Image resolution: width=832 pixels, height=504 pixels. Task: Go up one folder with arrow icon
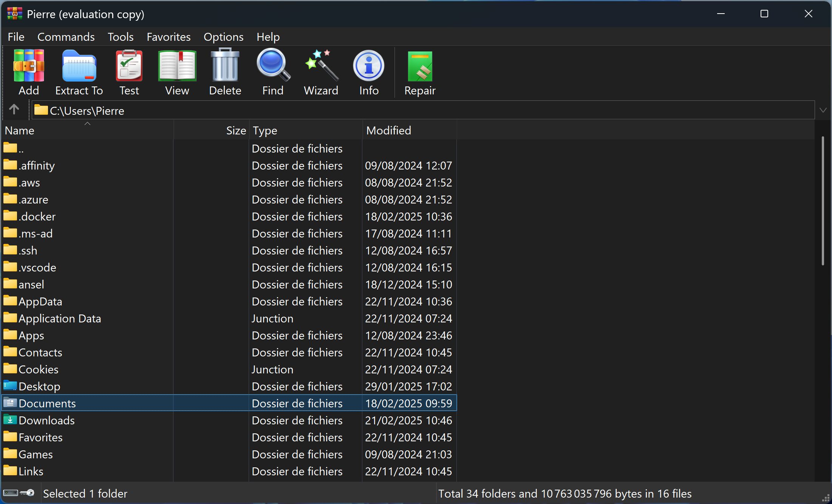pyautogui.click(x=14, y=109)
